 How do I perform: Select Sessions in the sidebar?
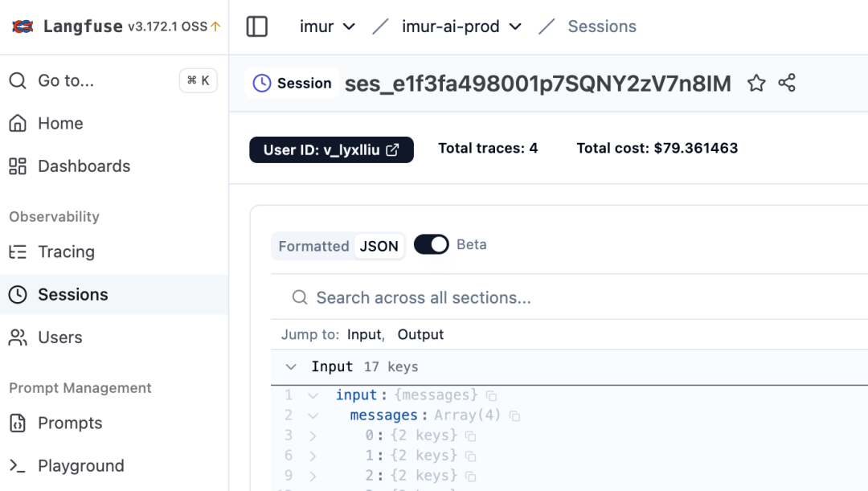click(x=114, y=294)
